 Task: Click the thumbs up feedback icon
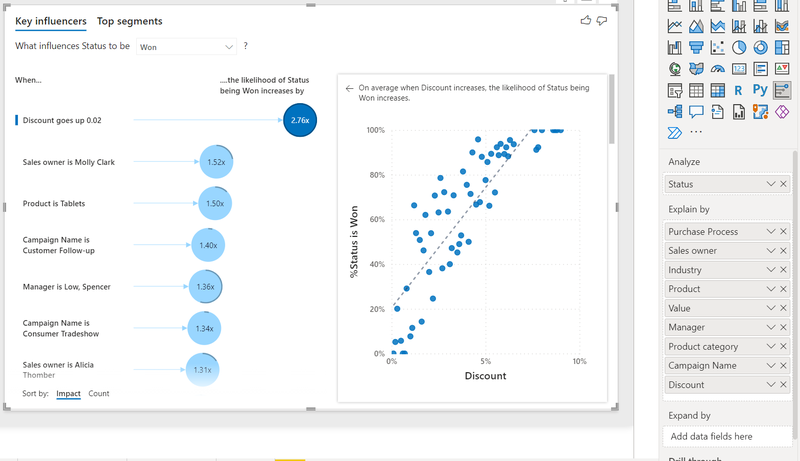pos(586,20)
